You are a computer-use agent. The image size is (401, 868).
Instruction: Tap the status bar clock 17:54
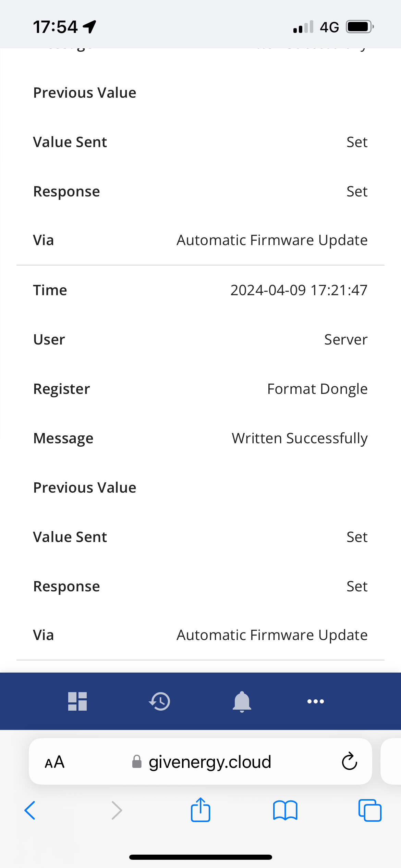(56, 27)
